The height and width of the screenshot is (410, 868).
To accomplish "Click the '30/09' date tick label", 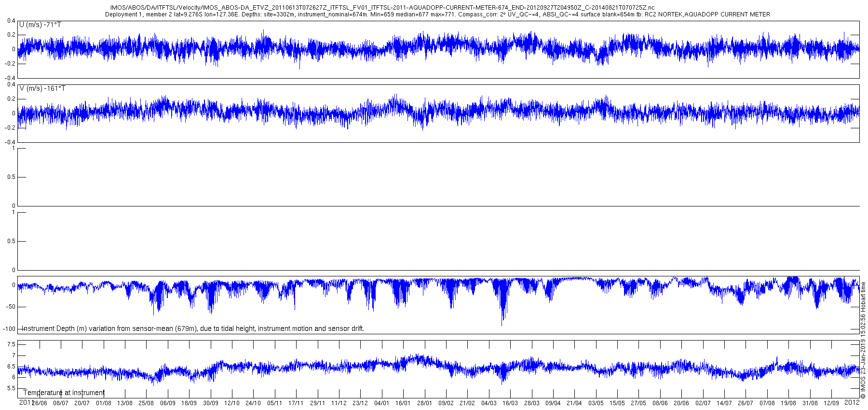I will pyautogui.click(x=210, y=403).
